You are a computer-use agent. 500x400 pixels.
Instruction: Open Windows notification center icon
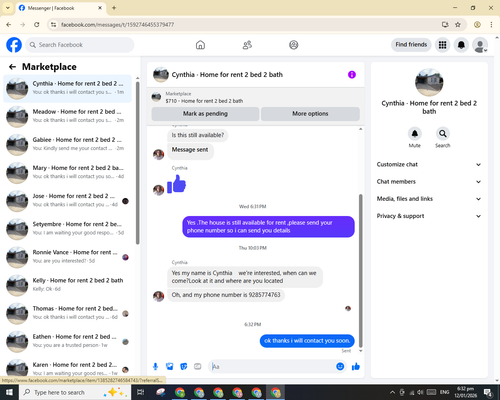(x=488, y=392)
